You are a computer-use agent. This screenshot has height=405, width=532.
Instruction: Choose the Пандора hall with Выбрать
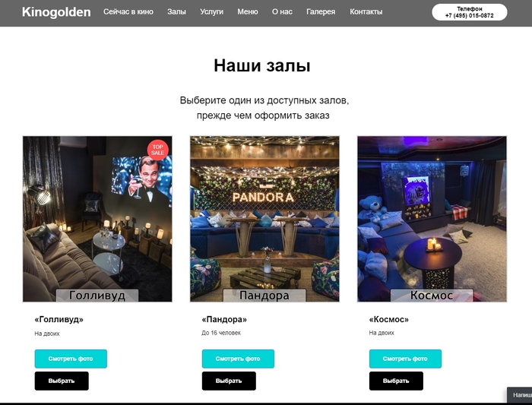tap(229, 381)
